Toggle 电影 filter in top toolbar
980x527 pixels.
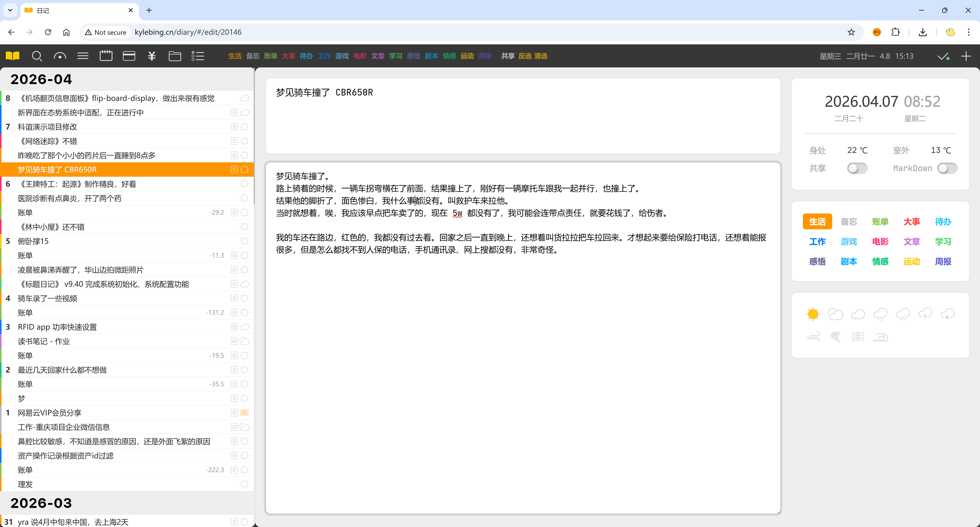pyautogui.click(x=360, y=56)
